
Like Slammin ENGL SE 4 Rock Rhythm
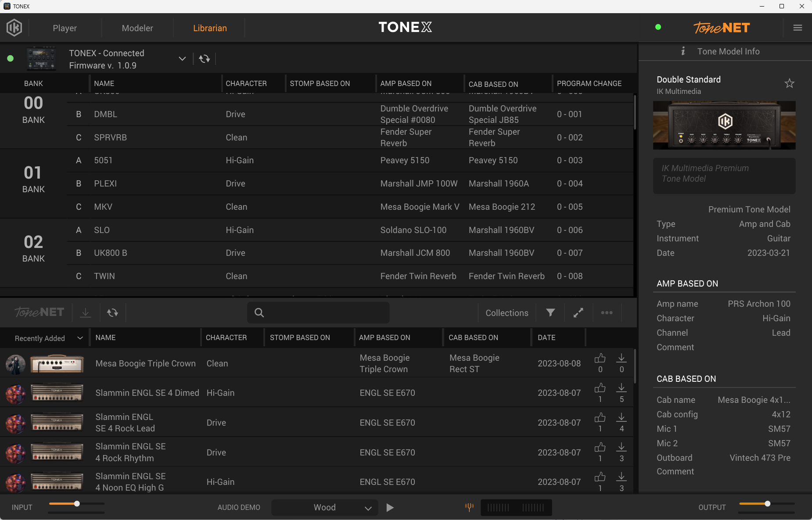pos(600,447)
